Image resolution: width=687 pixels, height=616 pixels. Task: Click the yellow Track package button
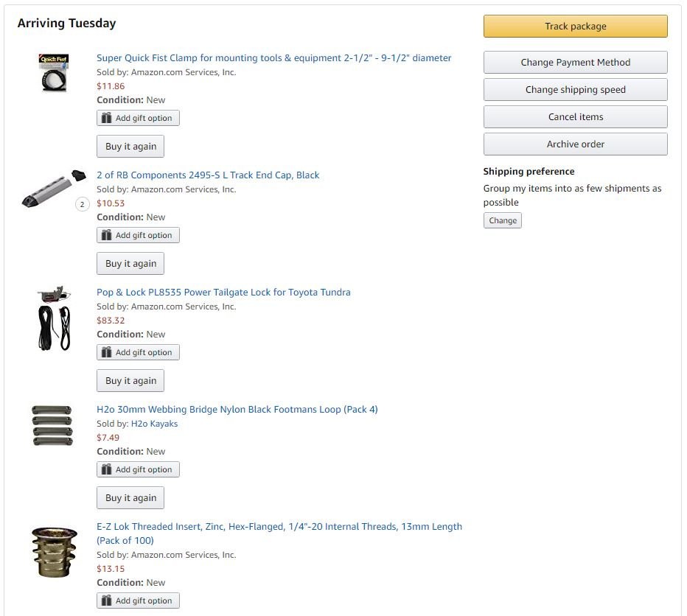point(575,27)
